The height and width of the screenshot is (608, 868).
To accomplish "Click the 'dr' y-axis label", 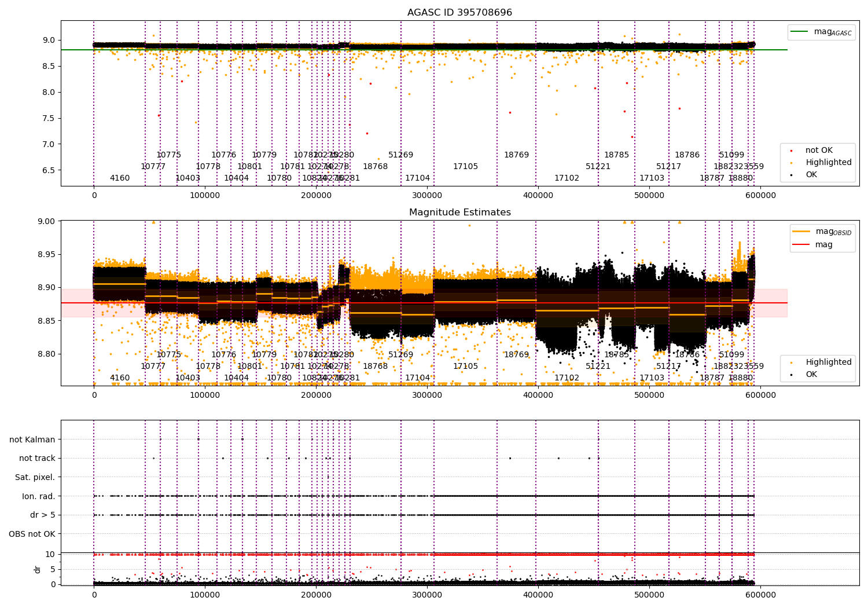I will (x=38, y=569).
